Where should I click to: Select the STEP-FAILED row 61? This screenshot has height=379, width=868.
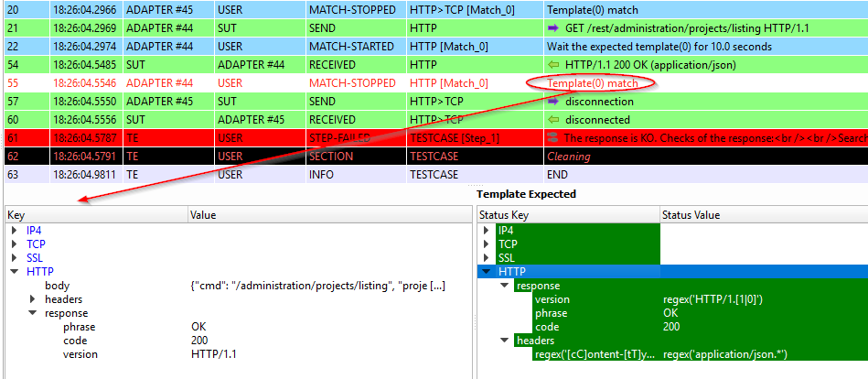[x=435, y=138]
